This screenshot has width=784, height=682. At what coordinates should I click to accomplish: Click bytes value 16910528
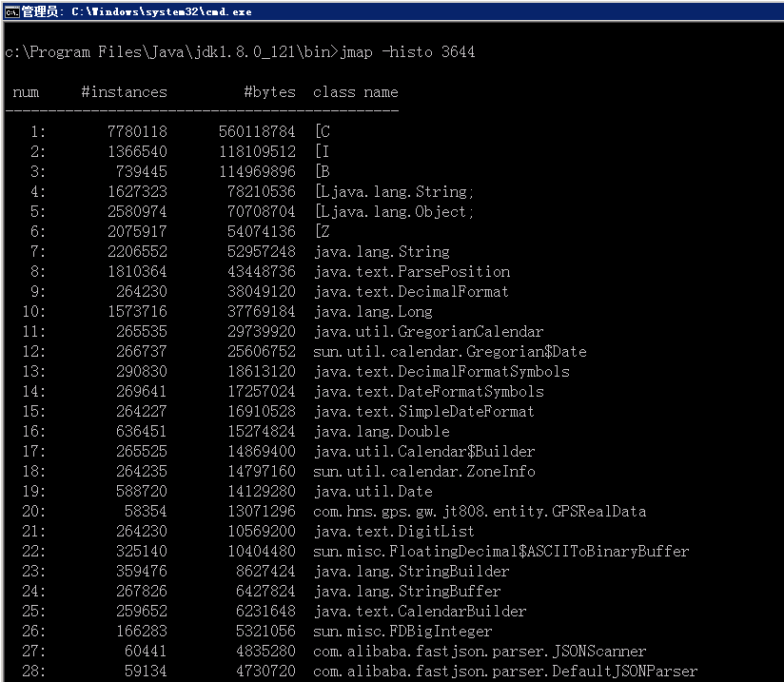point(262,412)
